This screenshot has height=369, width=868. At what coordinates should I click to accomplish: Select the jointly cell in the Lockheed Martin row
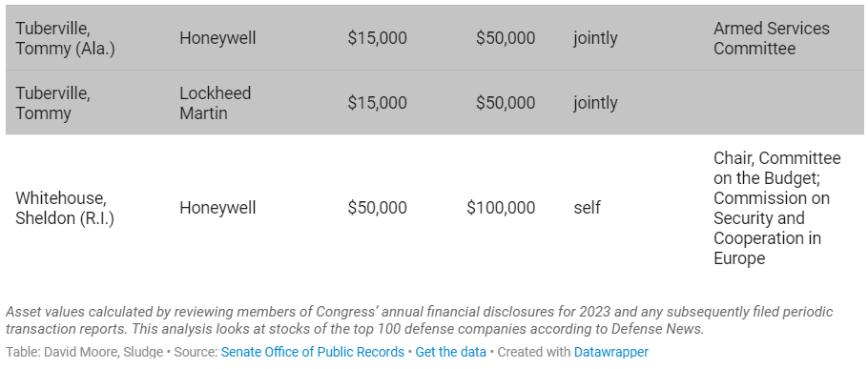595,103
